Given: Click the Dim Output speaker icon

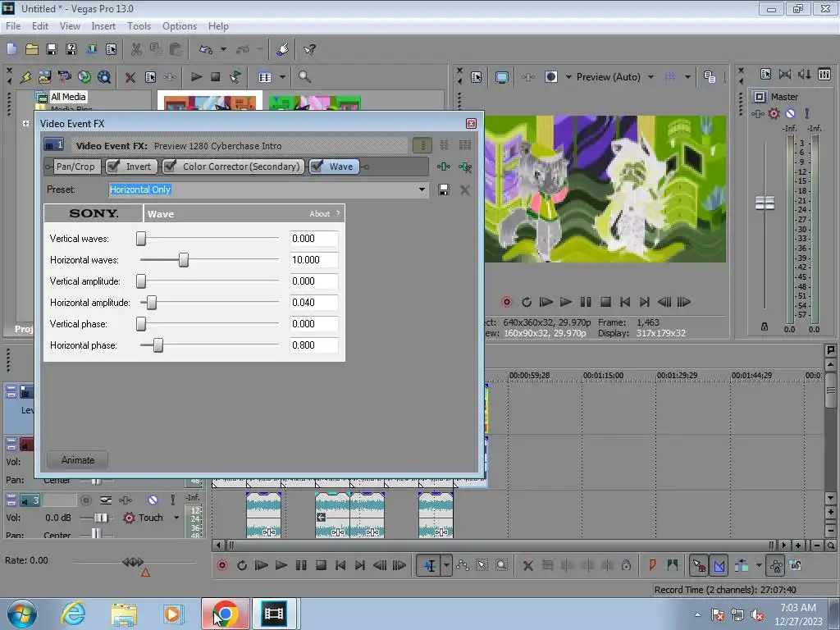Looking at the screenshot, I should click(805, 75).
